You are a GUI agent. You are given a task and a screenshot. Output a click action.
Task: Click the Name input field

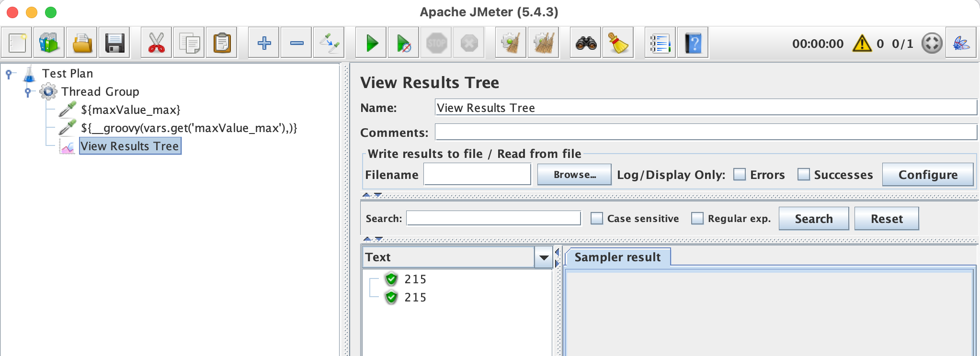[706, 108]
